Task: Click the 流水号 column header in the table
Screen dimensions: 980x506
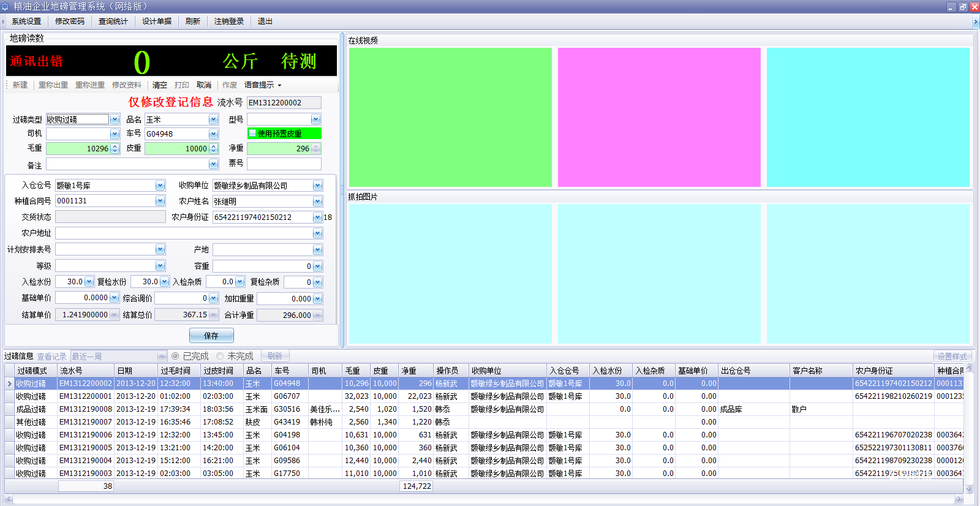Action: (86, 371)
